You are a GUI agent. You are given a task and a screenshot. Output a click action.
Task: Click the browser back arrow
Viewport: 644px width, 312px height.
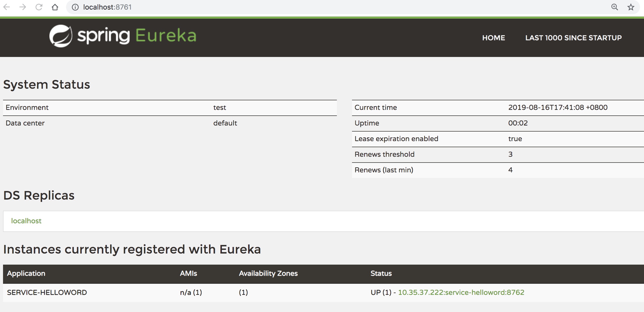pos(7,7)
